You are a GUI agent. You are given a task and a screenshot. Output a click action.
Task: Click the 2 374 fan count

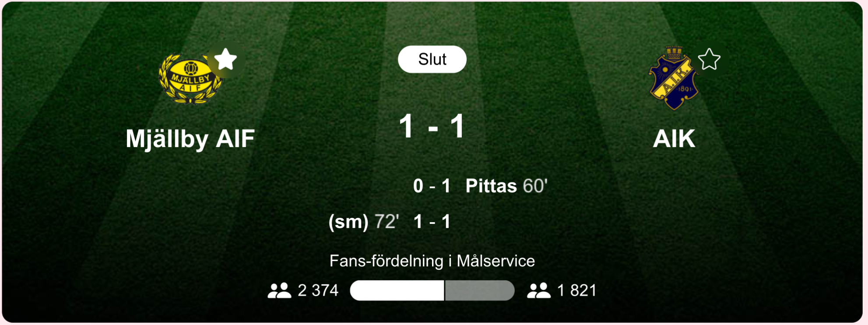coord(318,290)
